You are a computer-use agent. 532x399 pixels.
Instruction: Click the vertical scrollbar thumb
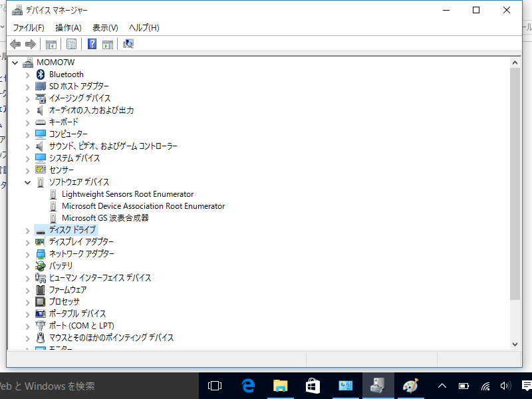click(515, 184)
